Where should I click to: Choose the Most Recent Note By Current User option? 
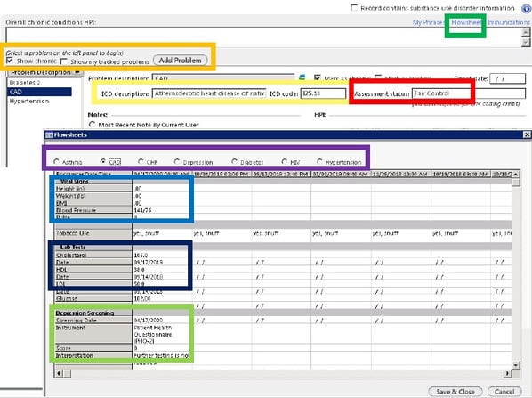(x=92, y=125)
